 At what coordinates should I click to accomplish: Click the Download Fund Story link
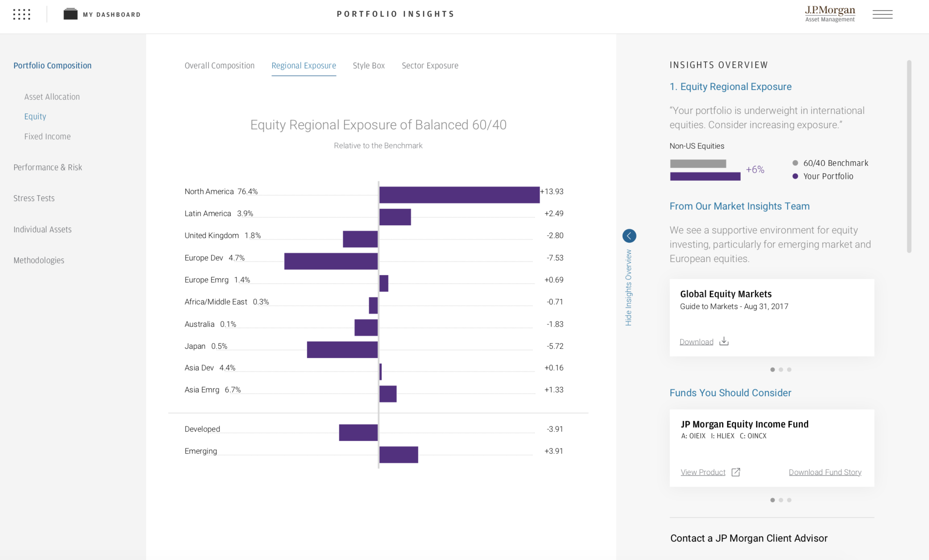click(x=825, y=472)
